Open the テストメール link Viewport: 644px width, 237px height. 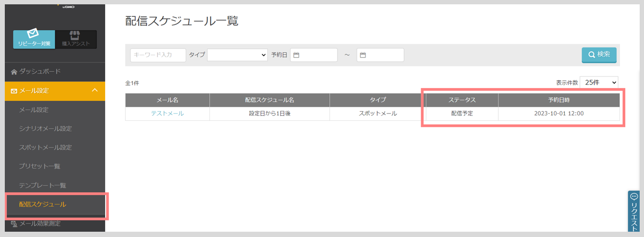click(x=167, y=113)
